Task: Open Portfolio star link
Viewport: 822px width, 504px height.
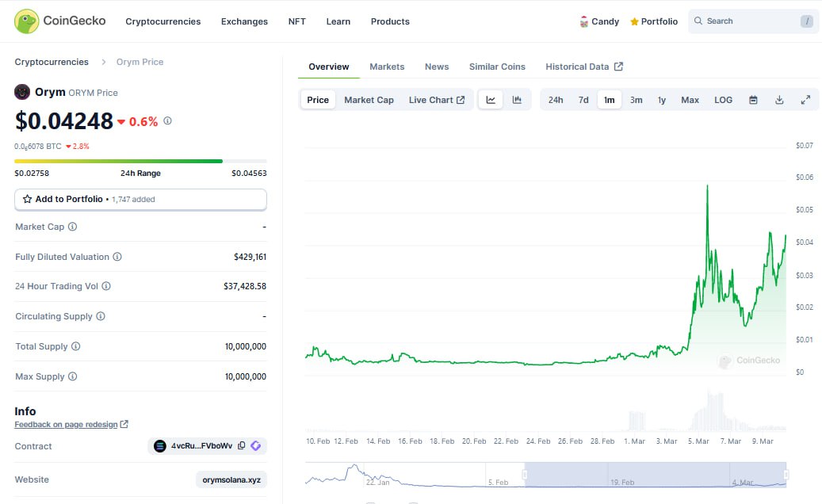Action: coord(654,21)
